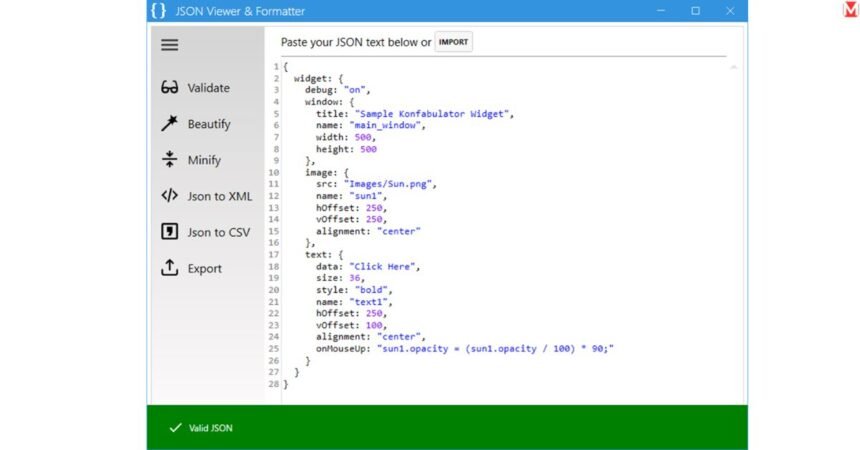The image size is (860, 450).
Task: Click the "Paste your JSON text below or" label
Action: 356,42
